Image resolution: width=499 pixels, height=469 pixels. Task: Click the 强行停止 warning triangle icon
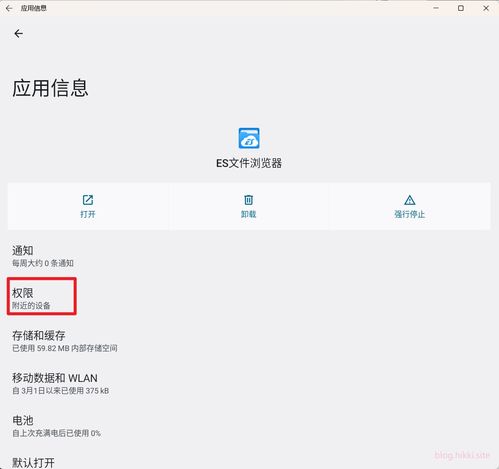pos(410,200)
